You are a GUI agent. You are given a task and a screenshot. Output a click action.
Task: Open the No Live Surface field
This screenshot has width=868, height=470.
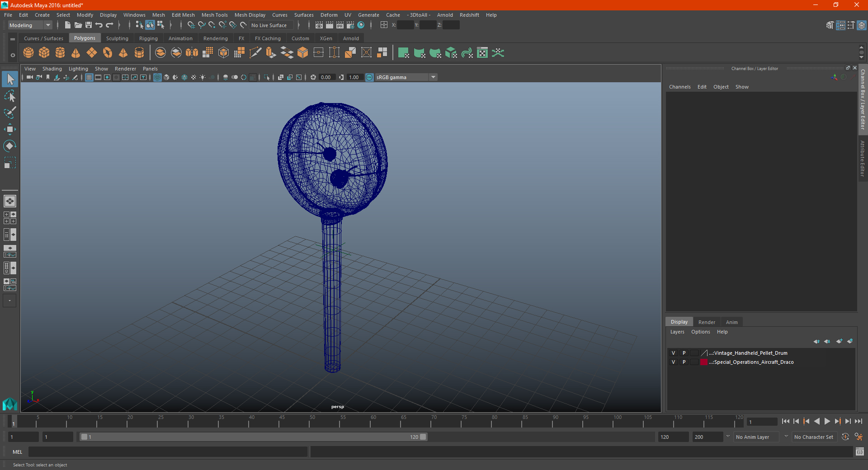point(271,25)
